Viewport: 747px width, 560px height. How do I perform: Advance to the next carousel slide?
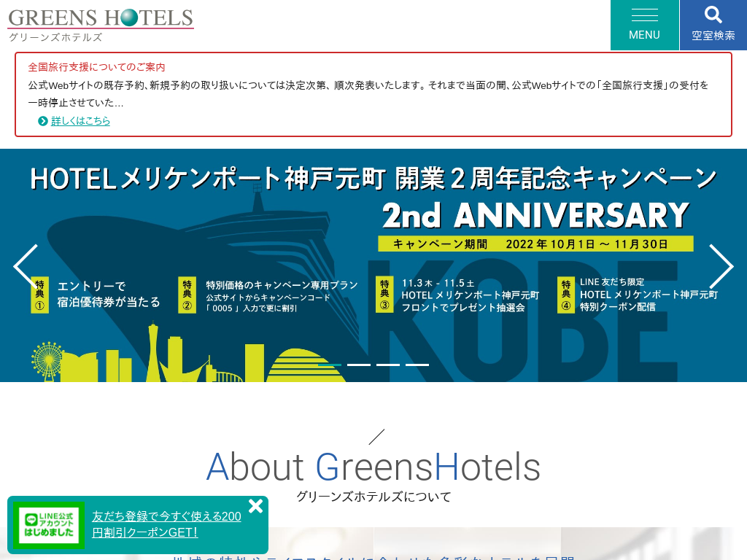[721, 265]
